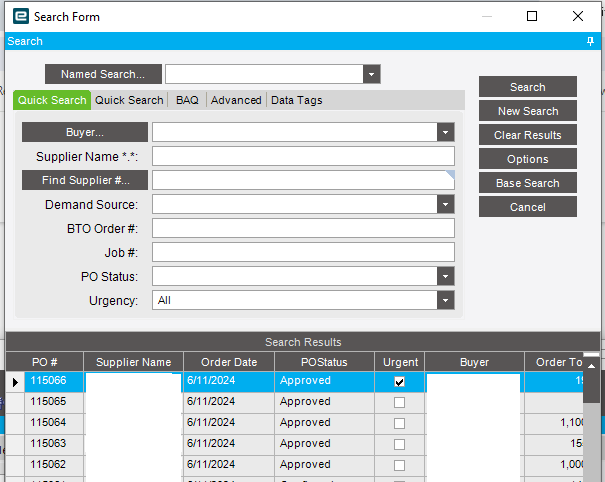
Task: Sort by Supplier Name column header
Action: point(134,362)
